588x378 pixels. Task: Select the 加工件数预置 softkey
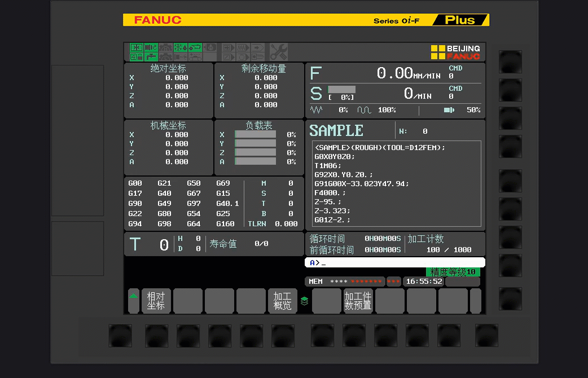[358, 301]
